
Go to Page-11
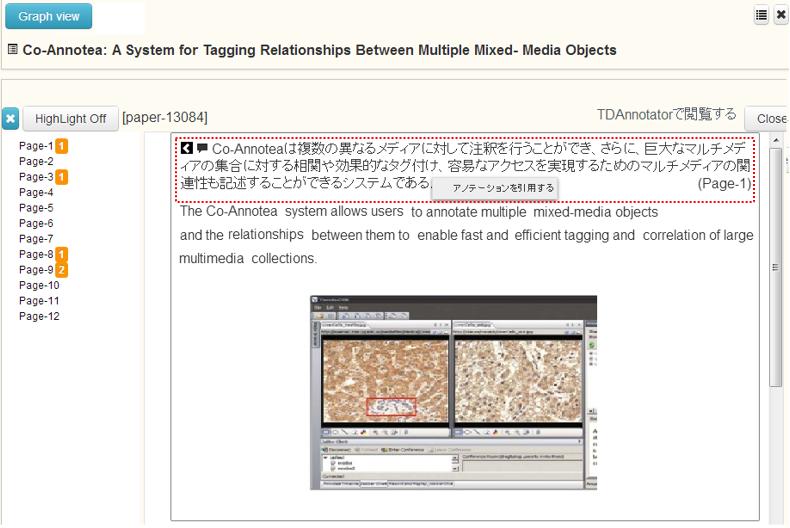tap(39, 301)
